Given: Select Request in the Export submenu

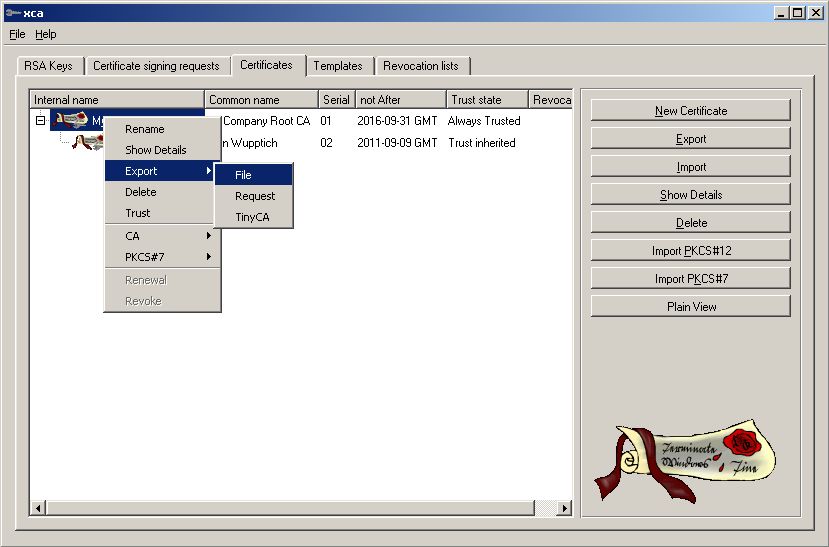Looking at the screenshot, I should pyautogui.click(x=255, y=196).
